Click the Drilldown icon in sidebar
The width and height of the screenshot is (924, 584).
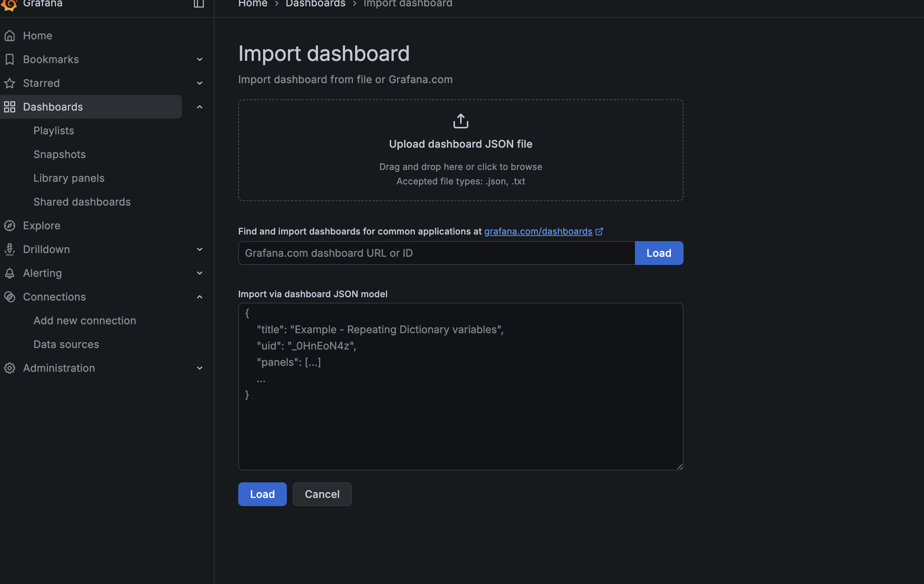click(x=10, y=249)
